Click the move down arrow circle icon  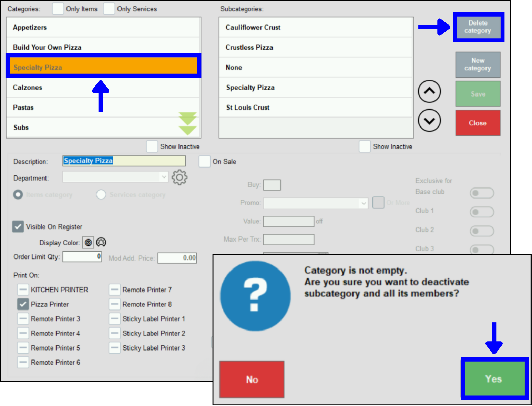click(429, 121)
